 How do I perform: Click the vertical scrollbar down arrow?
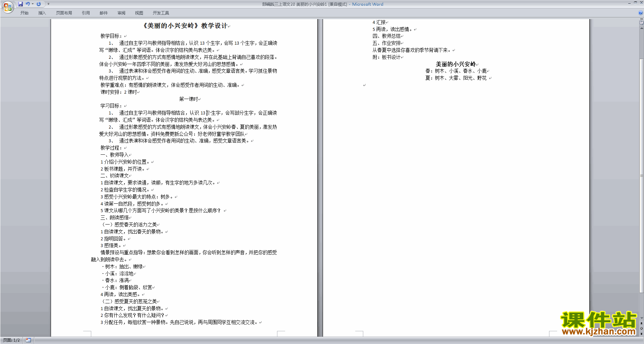point(641,318)
